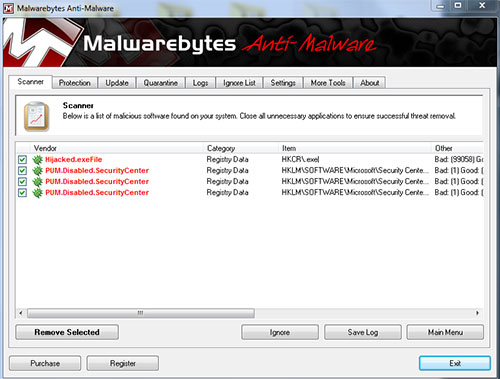Uncheck the Hijacked.exeFile checkbox
Viewport: 500px width, 379px height.
[x=22, y=160]
